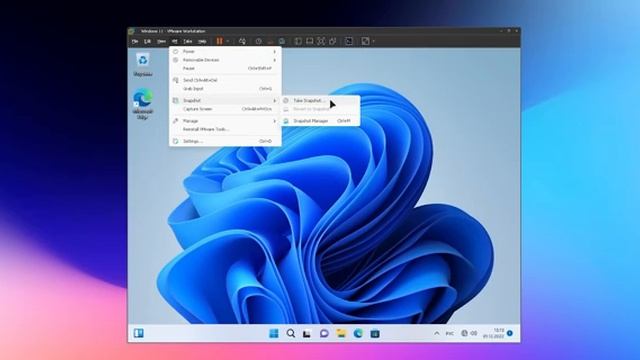The image size is (640, 360).
Task: Open the File menu in VMware
Action: coord(135,41)
